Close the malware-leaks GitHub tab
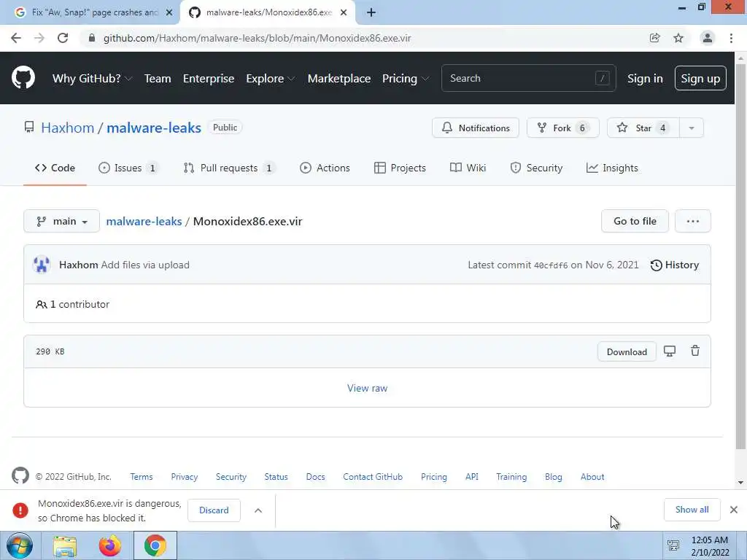The height and width of the screenshot is (560, 747). pos(344,12)
